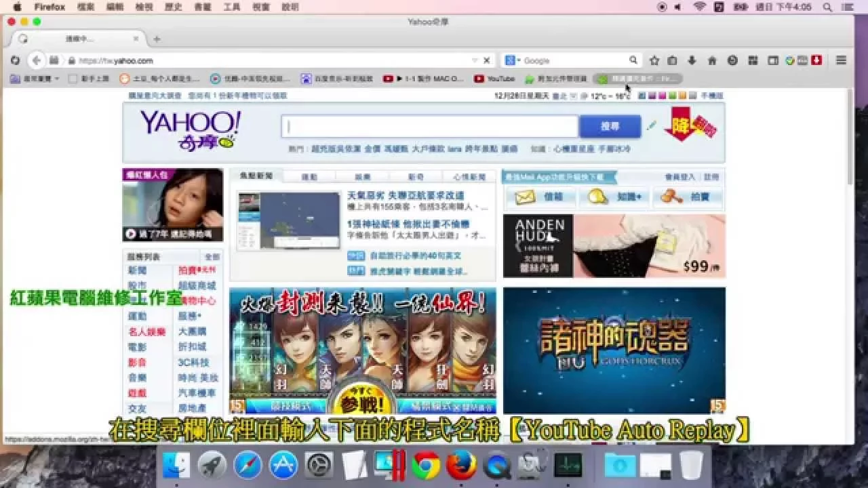
Task: Click 超級商城 in service list
Action: pos(197,285)
